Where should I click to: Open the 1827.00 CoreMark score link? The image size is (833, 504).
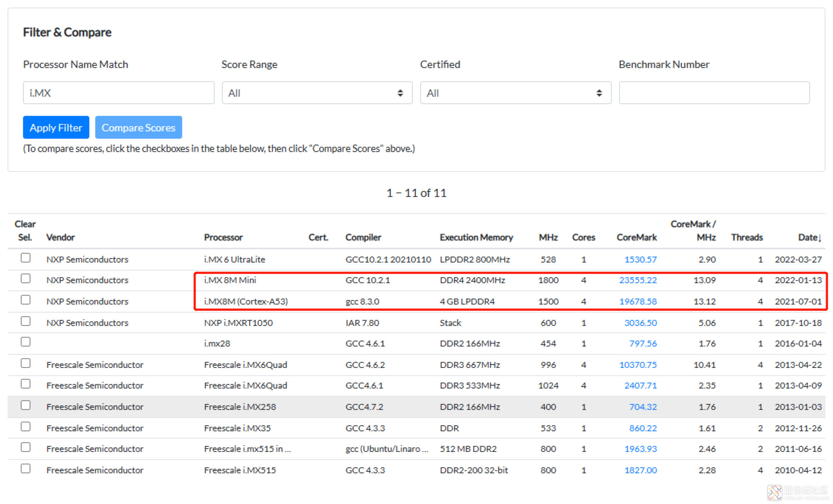(x=640, y=470)
